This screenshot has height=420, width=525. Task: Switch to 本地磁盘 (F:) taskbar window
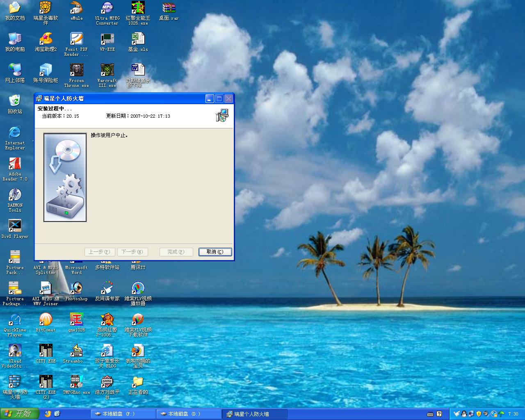(x=123, y=414)
